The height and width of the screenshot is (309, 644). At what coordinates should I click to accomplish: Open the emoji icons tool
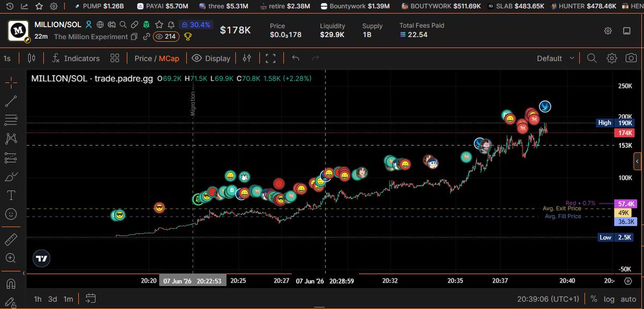[11, 214]
